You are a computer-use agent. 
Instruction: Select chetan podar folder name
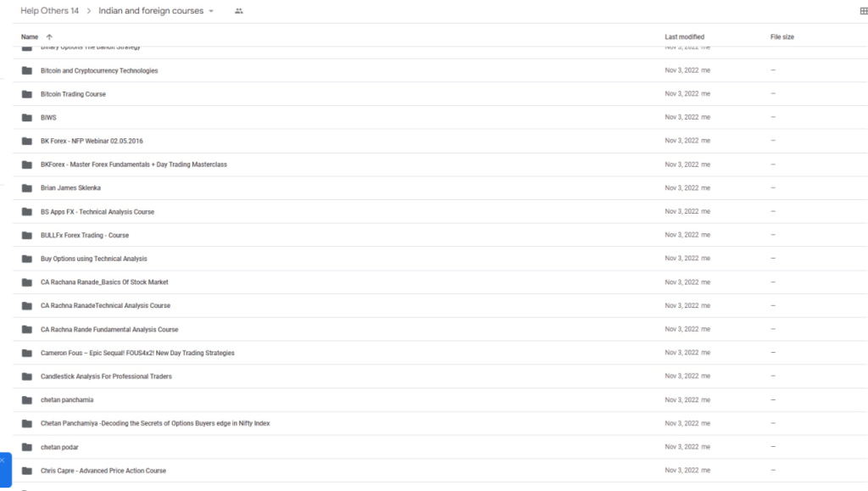[59, 447]
